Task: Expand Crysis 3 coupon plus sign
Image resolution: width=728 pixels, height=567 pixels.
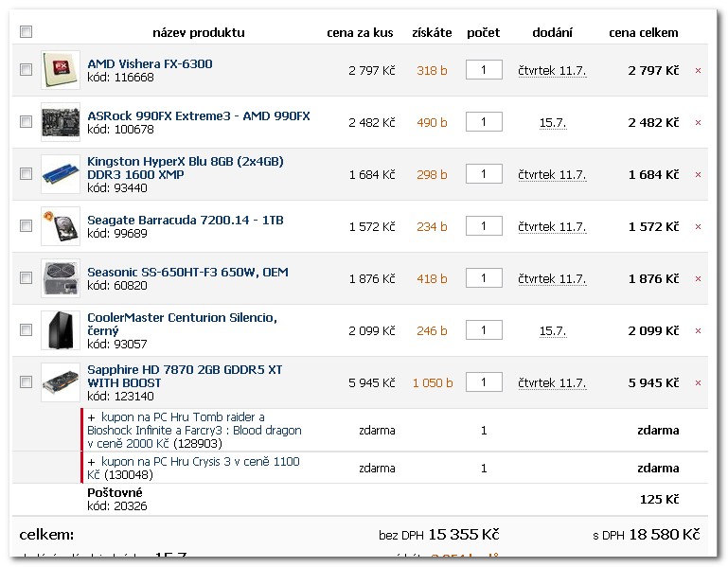Action: point(92,461)
